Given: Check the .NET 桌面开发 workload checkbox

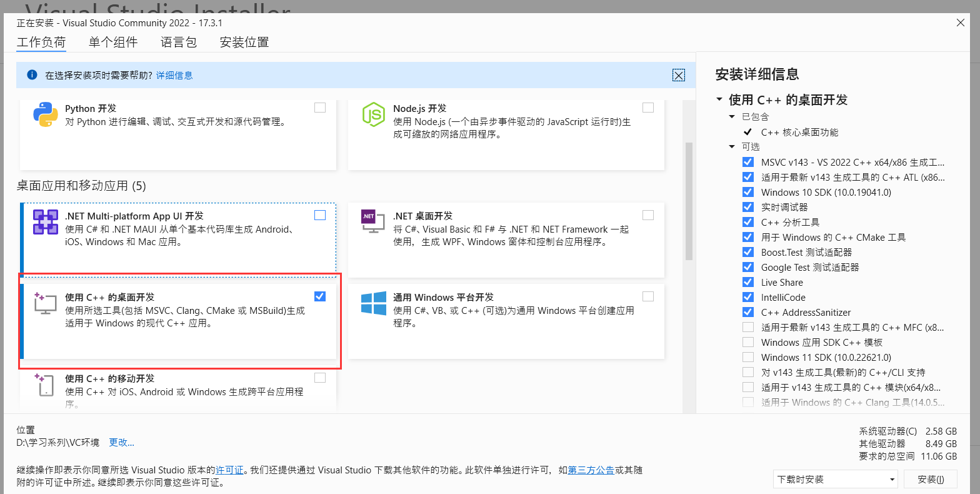Looking at the screenshot, I should 648,215.
